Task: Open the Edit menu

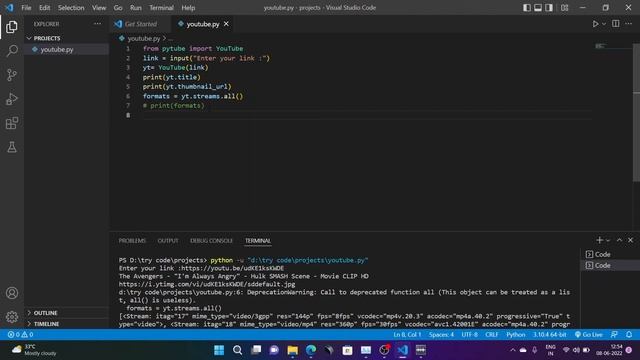Action: (x=44, y=8)
